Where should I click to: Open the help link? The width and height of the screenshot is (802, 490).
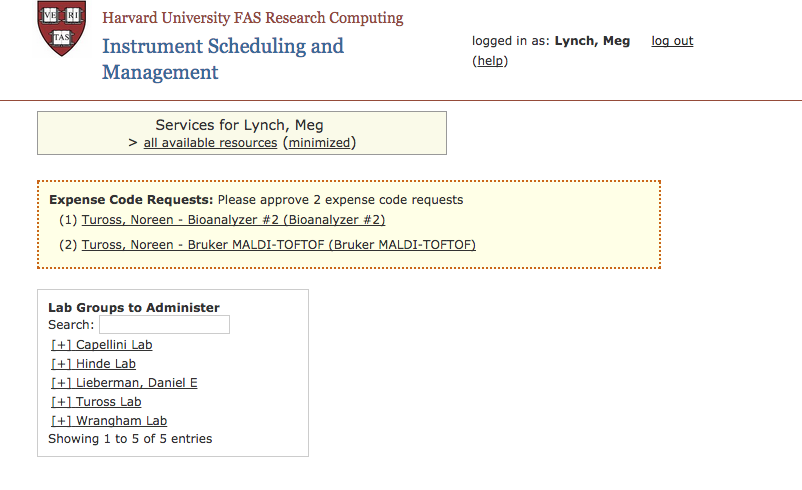click(x=490, y=61)
